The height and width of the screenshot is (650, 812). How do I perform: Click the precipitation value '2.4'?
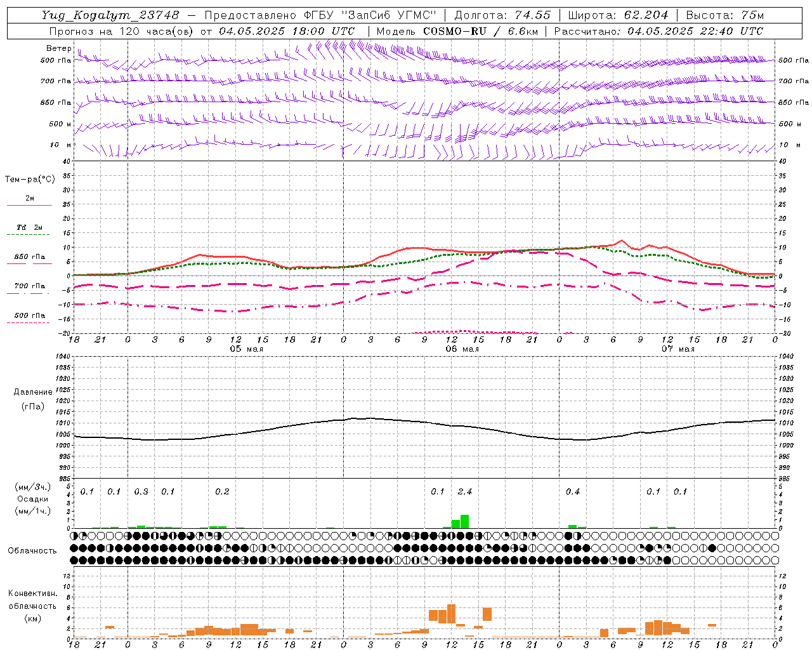point(464,492)
